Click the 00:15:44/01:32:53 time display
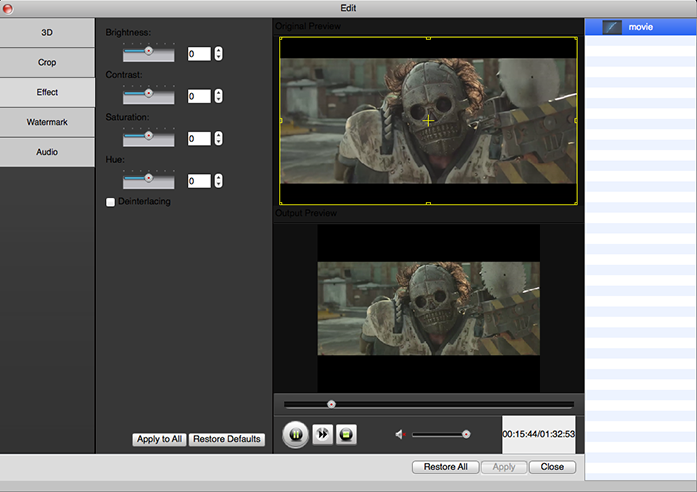Viewport: 697px width, 492px height. click(538, 434)
